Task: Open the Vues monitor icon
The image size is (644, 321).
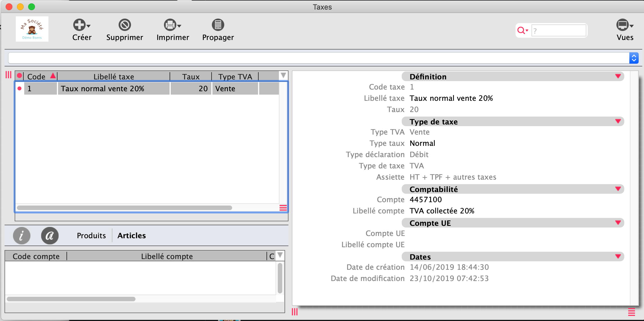Action: point(622,25)
